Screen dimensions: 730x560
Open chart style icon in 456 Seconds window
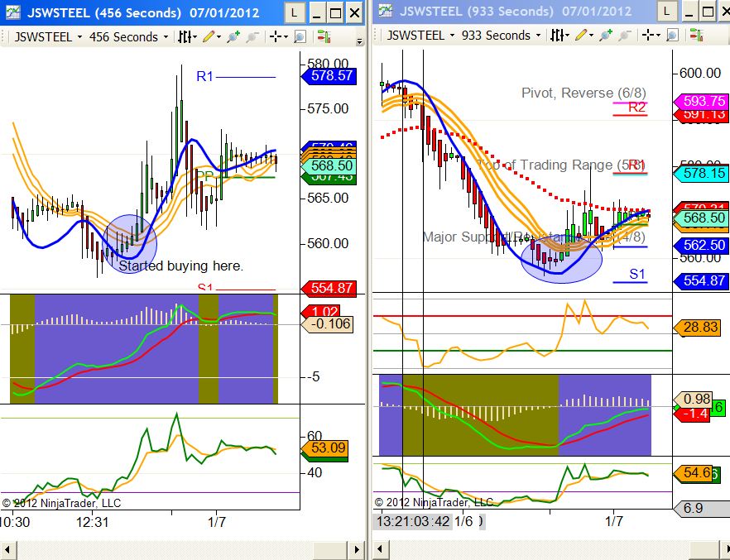pyautogui.click(x=185, y=36)
